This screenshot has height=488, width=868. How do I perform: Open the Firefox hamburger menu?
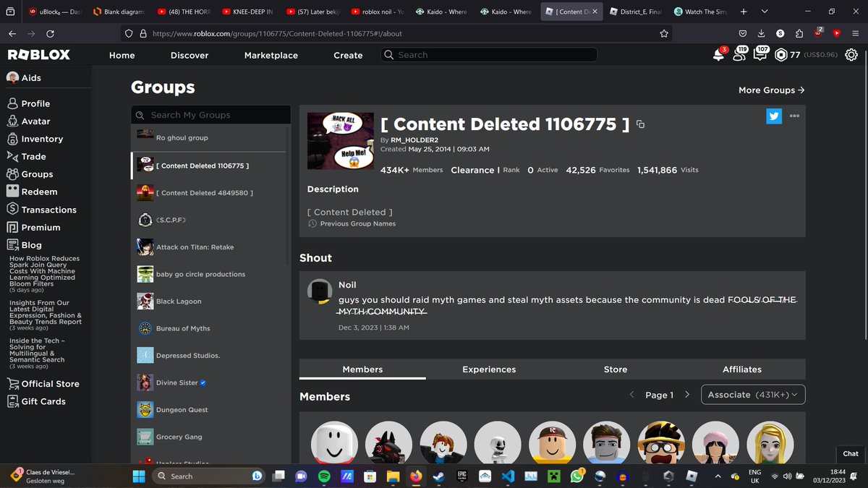(856, 33)
